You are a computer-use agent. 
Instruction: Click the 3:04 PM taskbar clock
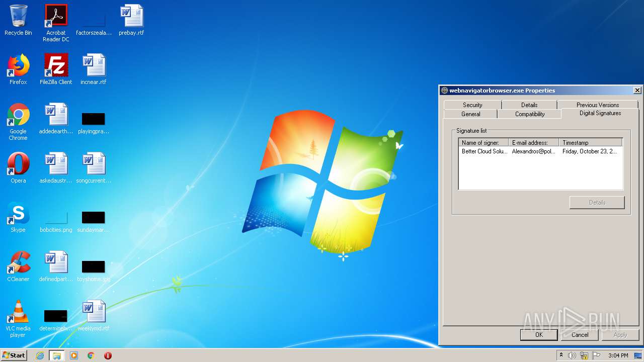(618, 355)
